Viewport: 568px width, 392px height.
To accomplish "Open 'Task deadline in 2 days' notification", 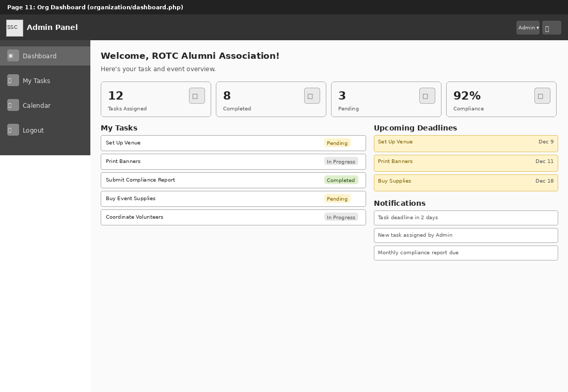I will pyautogui.click(x=466, y=218).
